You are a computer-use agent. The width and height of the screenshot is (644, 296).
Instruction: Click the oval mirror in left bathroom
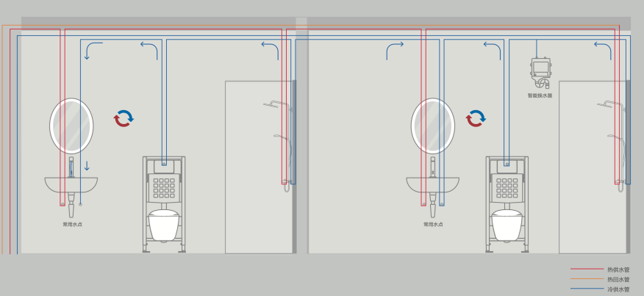72,126
